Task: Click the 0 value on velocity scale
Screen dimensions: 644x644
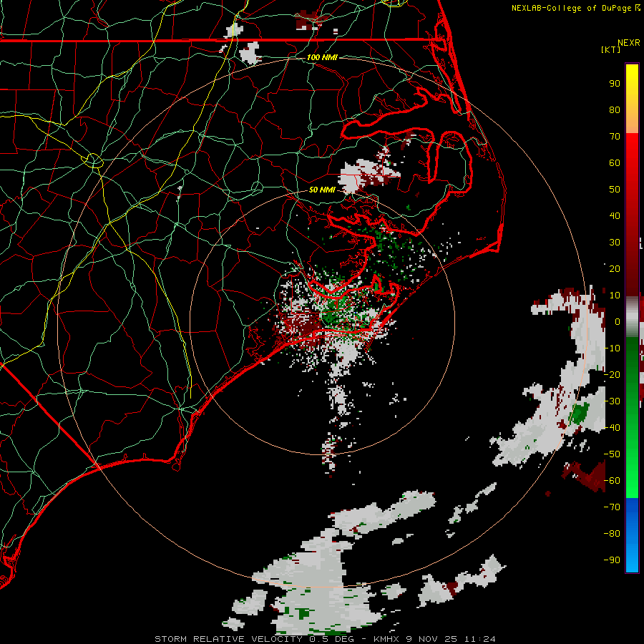Action: click(618, 321)
